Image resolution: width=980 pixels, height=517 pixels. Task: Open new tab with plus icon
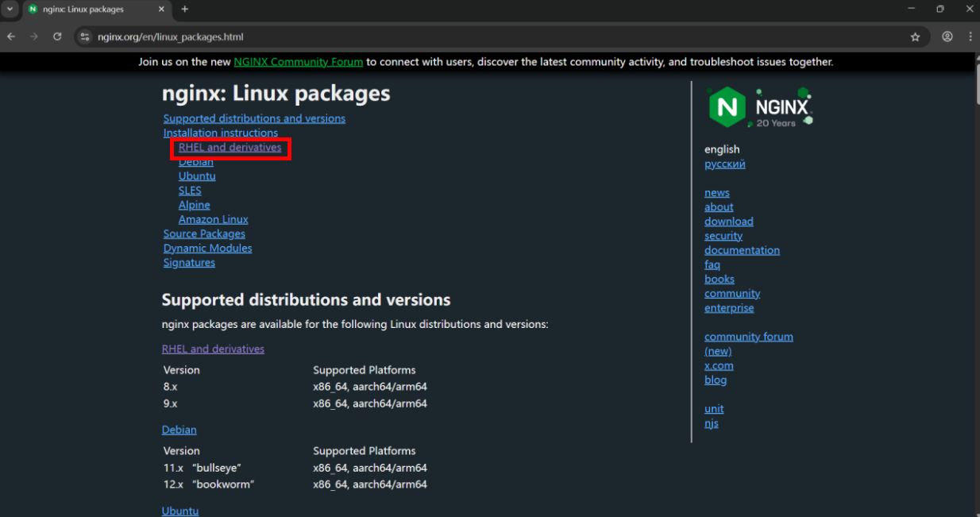[x=184, y=10]
